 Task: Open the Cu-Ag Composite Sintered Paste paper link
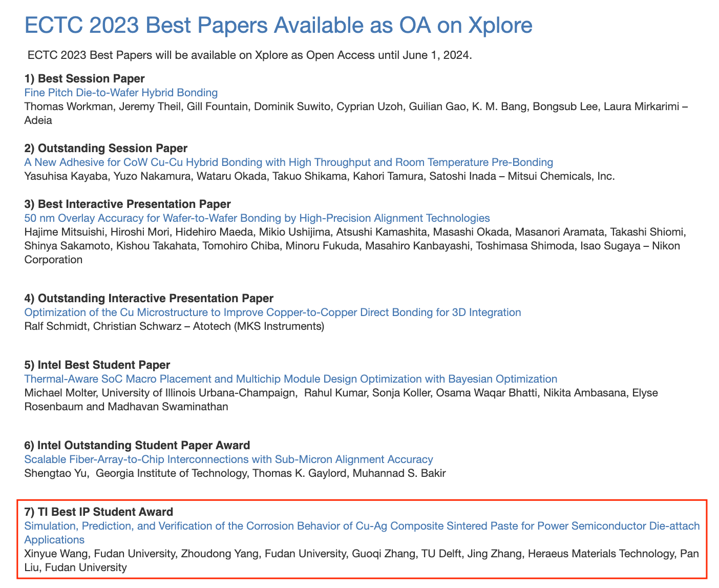click(362, 527)
